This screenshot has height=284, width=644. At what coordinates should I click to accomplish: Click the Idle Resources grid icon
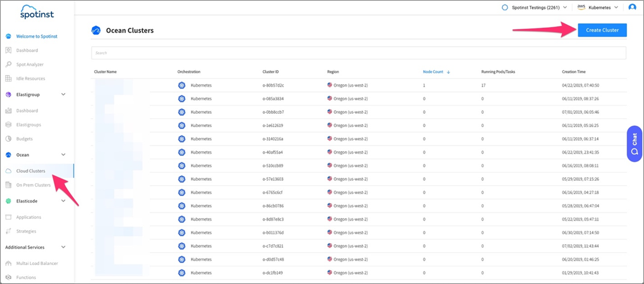coord(8,78)
